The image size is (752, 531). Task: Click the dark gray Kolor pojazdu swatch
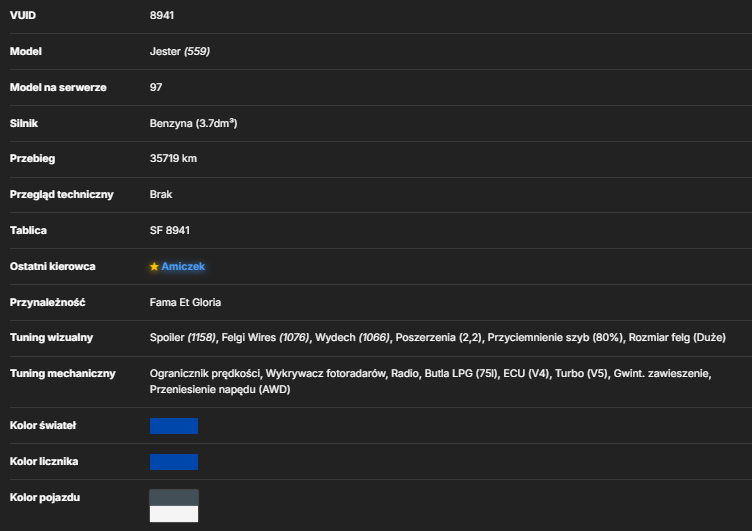[174, 498]
